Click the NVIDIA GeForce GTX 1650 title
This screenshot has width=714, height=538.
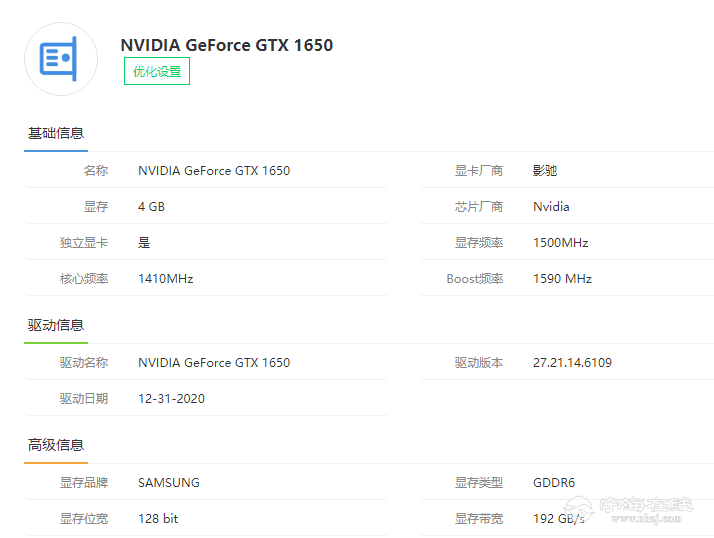[x=227, y=45]
